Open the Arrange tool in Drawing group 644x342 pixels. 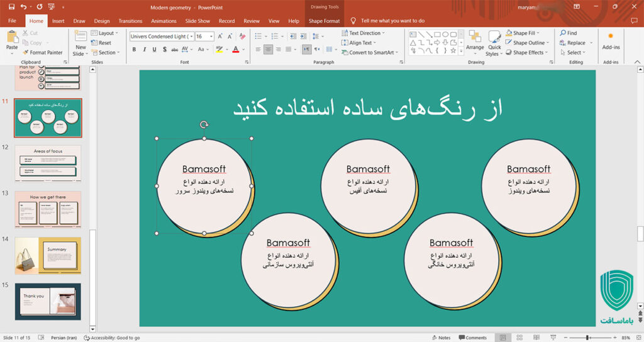click(x=475, y=40)
